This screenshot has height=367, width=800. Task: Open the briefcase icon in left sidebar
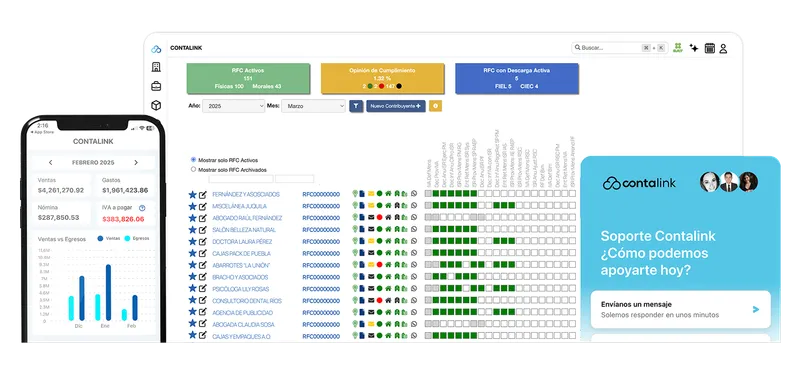tap(156, 86)
